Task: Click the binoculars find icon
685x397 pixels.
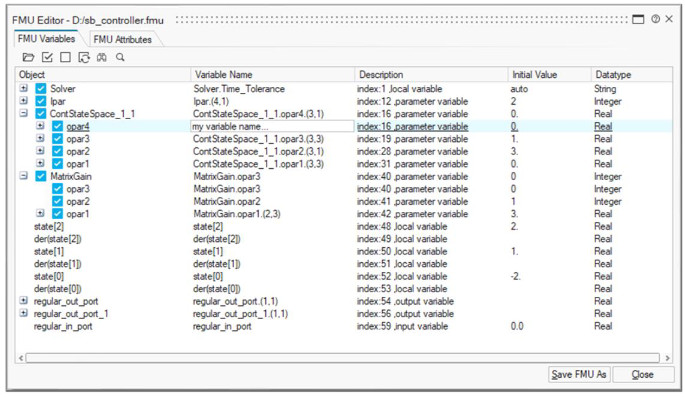Action: tap(102, 57)
